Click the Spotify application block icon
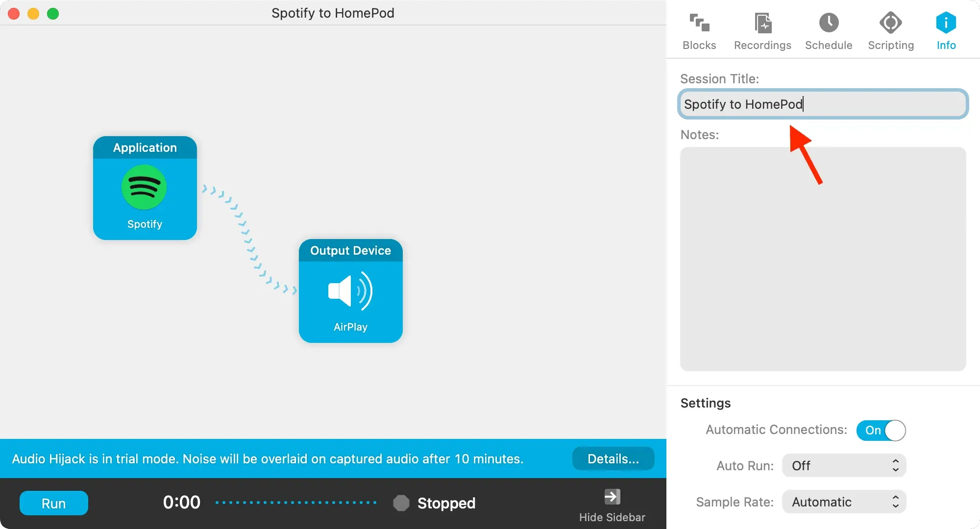This screenshot has width=980, height=529. click(145, 188)
